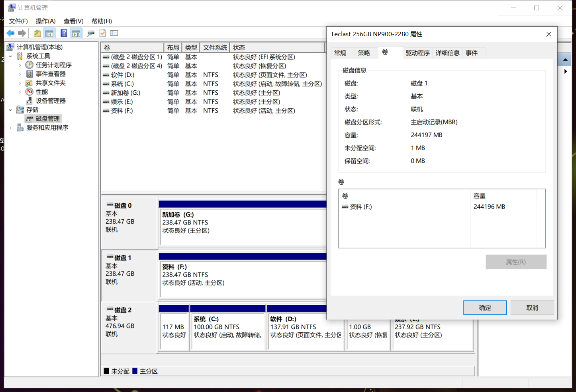The height and width of the screenshot is (392, 576).
Task: Click the up-one-level folder icon
Action: pos(37,33)
